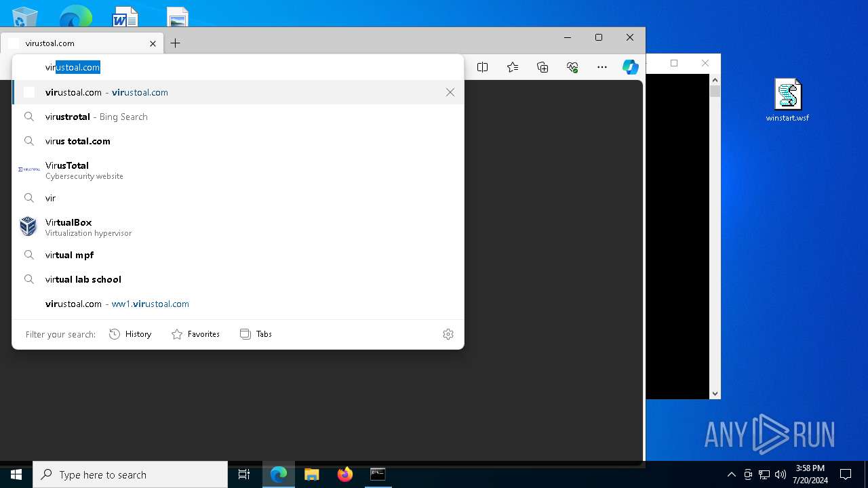The width and height of the screenshot is (868, 488).
Task: Choose virustrotal Bing Search suggestion
Action: pos(238,117)
